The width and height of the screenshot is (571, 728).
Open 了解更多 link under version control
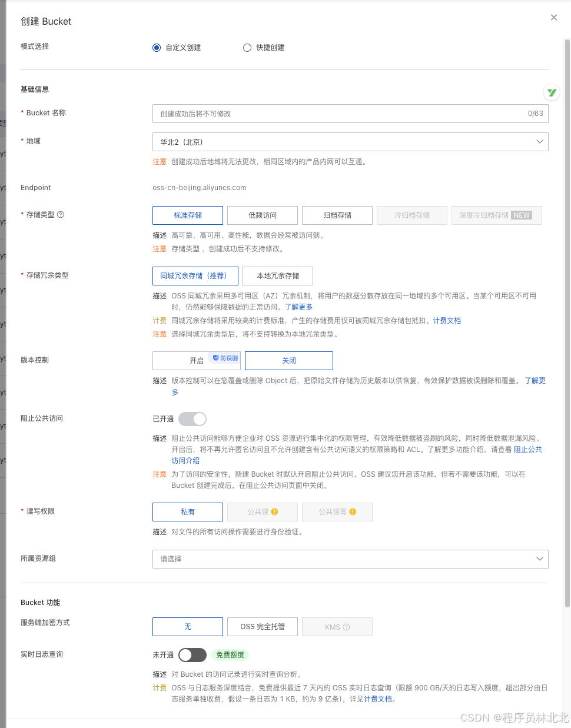(x=535, y=381)
